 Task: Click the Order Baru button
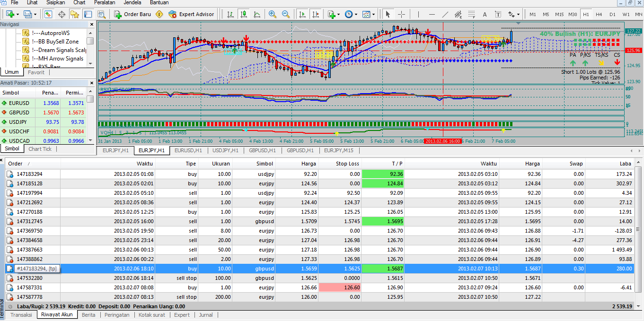(x=133, y=14)
